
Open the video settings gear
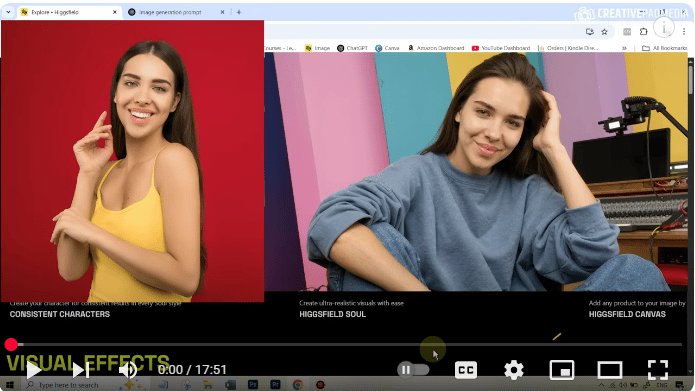(514, 370)
